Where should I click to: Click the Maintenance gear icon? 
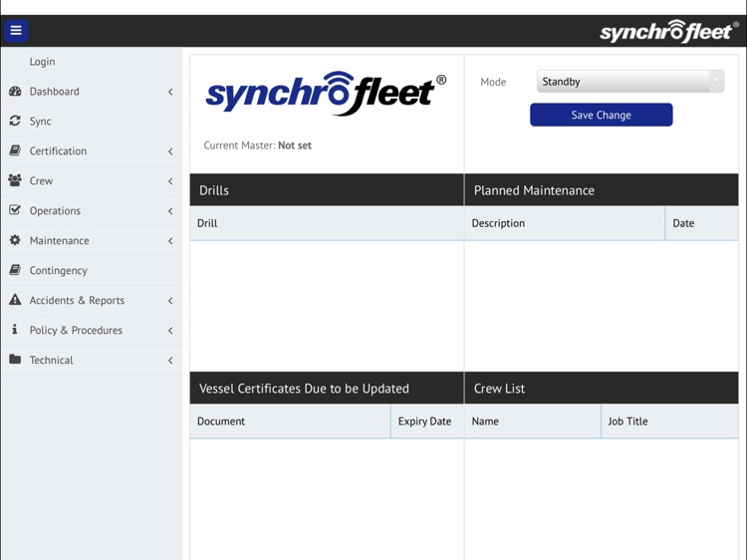pos(15,240)
